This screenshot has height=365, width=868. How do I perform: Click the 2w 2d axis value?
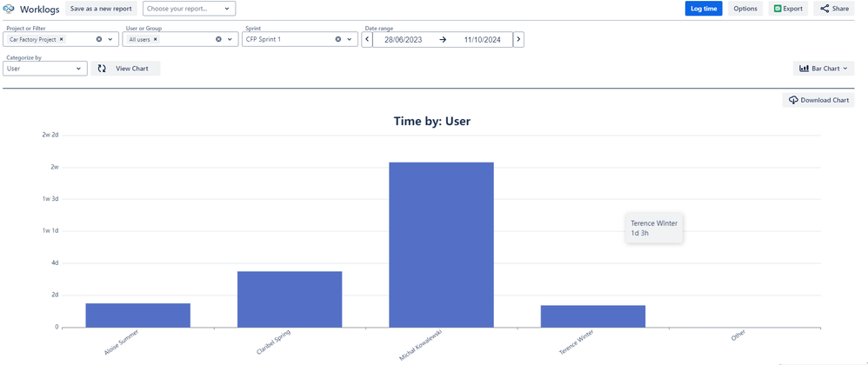50,135
